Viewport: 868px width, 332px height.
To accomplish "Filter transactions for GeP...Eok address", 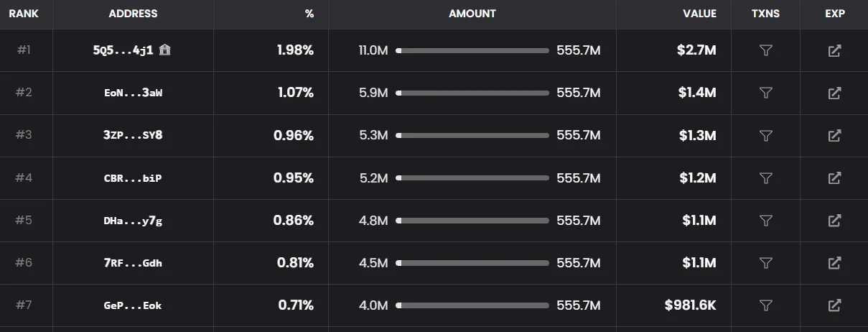I will pyautogui.click(x=765, y=305).
